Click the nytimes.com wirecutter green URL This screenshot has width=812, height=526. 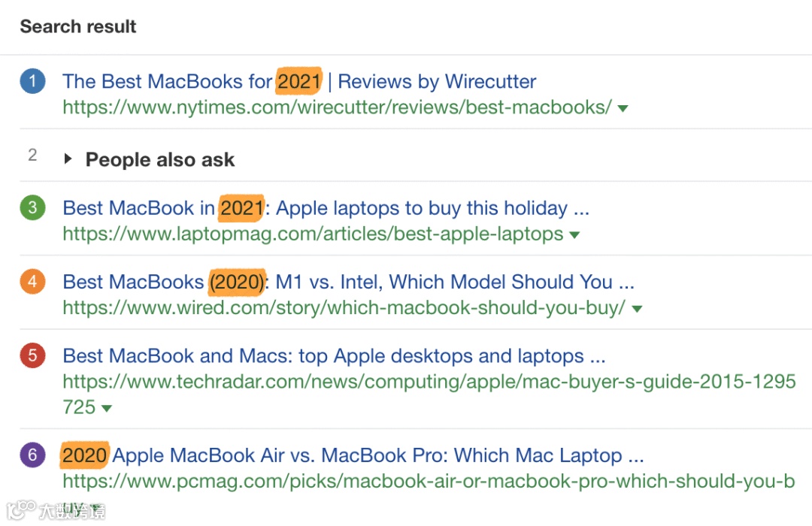tap(337, 107)
